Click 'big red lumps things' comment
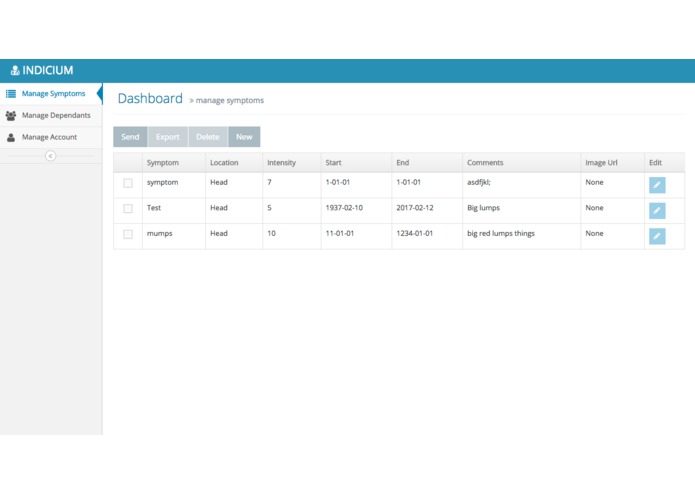The image size is (695, 494). tap(501, 233)
